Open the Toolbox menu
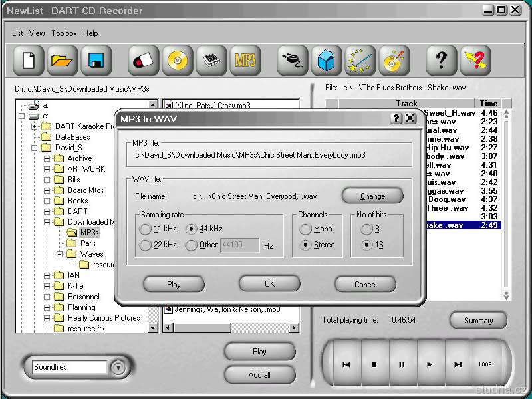This screenshot has height=399, width=532. point(64,33)
